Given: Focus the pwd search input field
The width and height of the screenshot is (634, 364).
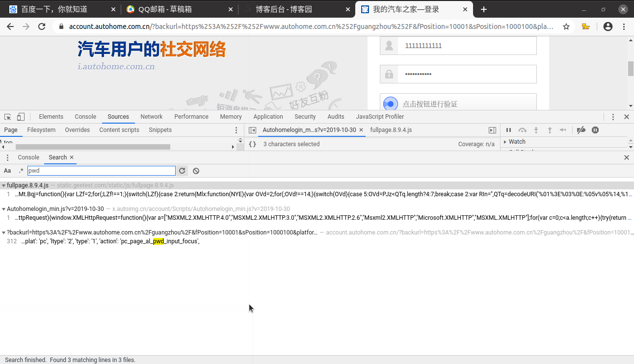Looking at the screenshot, I should click(x=101, y=171).
